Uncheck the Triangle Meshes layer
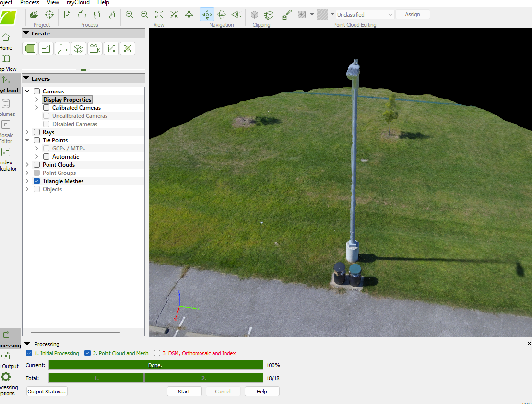 click(x=36, y=181)
